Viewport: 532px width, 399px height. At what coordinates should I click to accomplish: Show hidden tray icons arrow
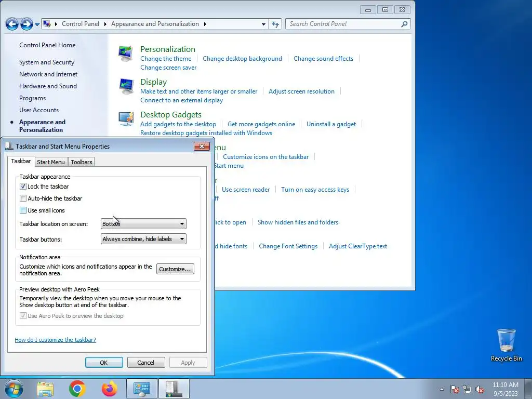pos(442,389)
